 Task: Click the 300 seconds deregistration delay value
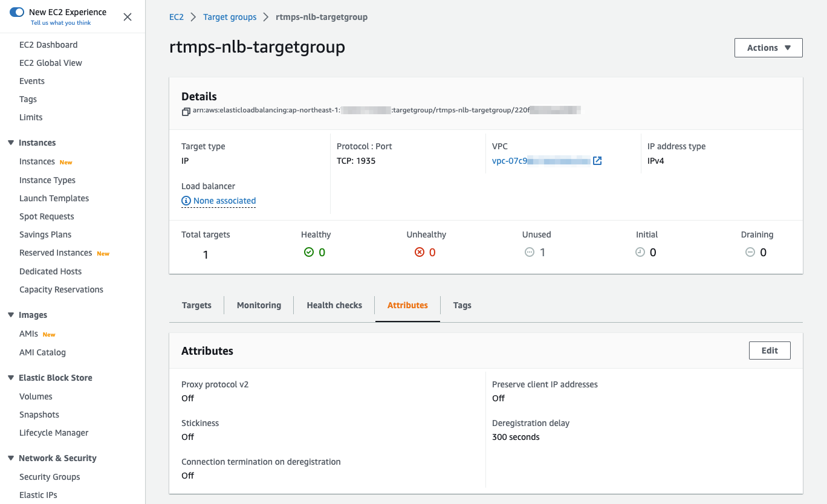516,437
